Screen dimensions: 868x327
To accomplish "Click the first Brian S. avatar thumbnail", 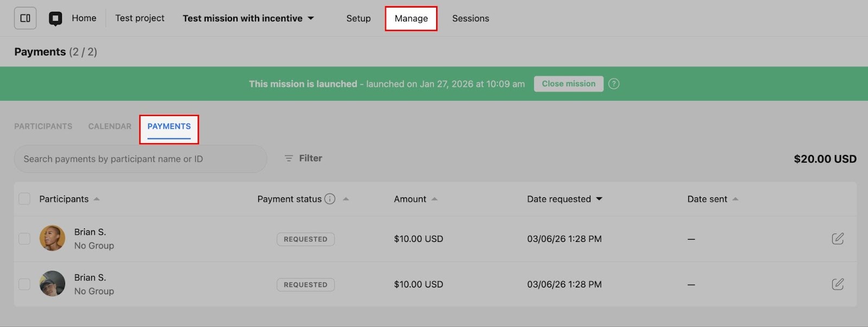I will pos(53,238).
